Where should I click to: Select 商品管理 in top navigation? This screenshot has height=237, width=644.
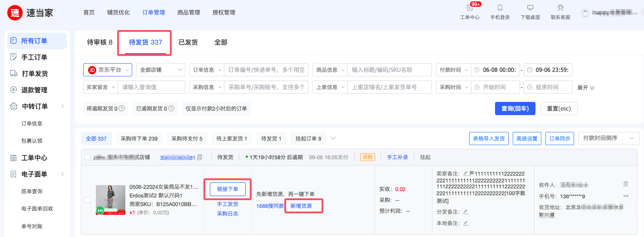188,12
